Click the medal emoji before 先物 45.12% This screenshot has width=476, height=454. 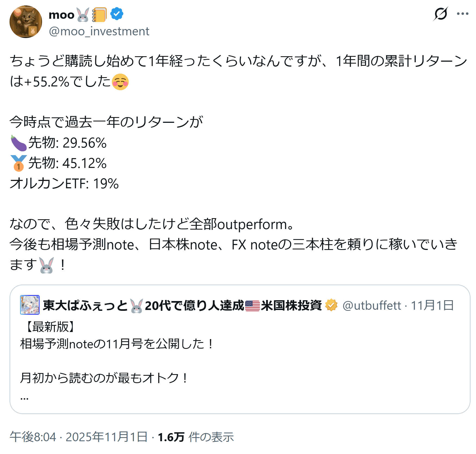[x=18, y=163]
